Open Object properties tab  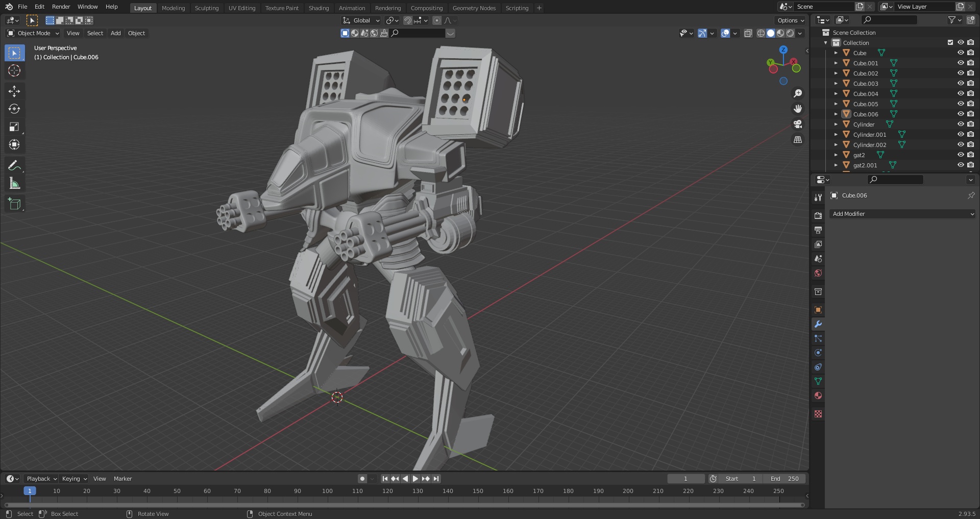click(x=818, y=310)
